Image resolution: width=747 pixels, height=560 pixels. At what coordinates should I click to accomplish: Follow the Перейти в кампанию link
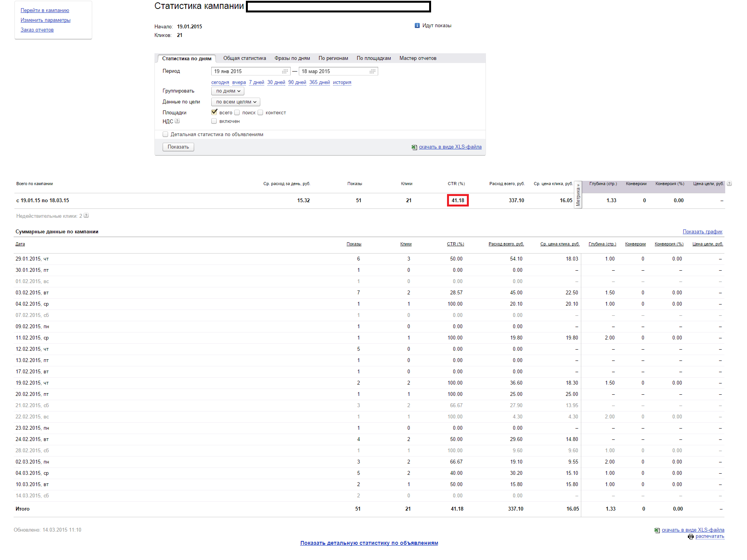coord(45,10)
